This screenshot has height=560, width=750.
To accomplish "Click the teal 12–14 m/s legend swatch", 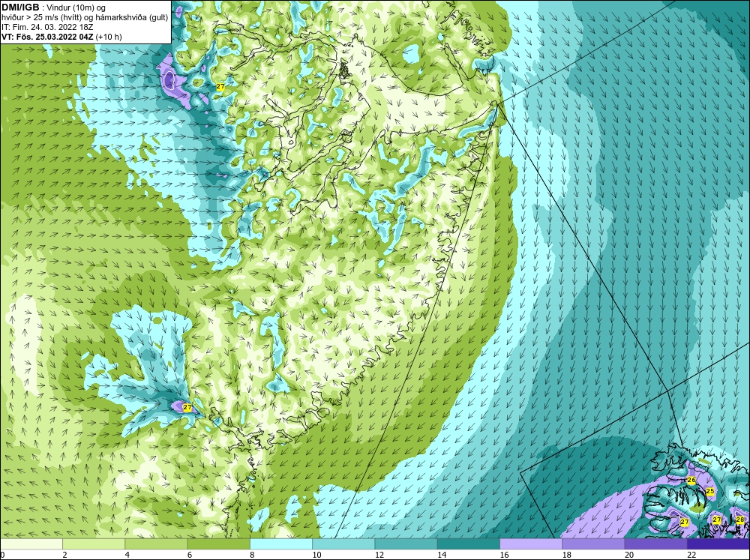I will click(x=406, y=544).
